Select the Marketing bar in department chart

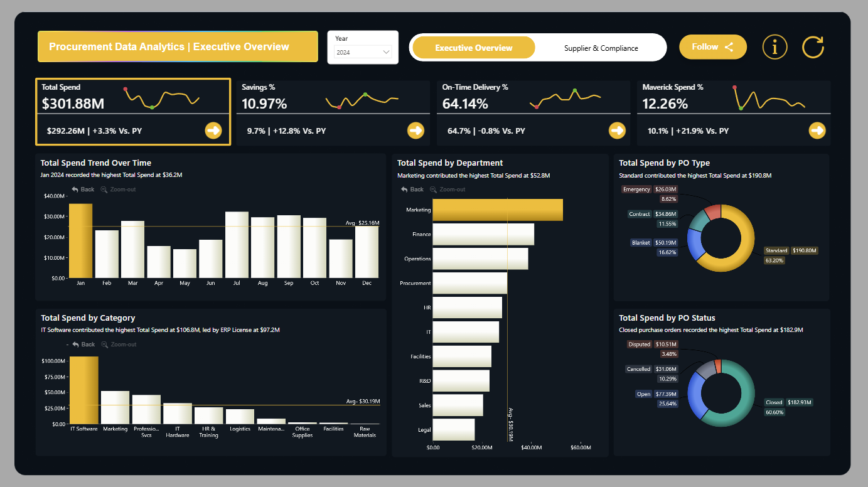[x=498, y=210]
